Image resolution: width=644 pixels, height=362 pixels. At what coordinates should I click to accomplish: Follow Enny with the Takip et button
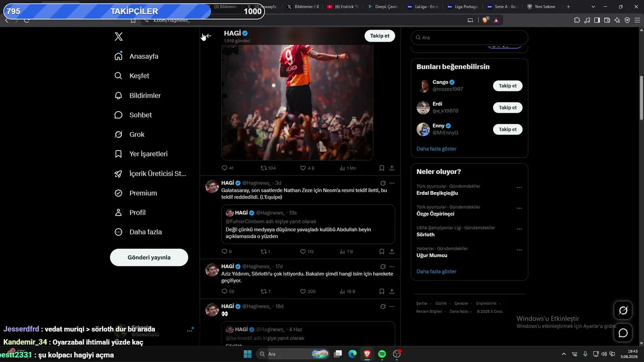click(x=508, y=129)
